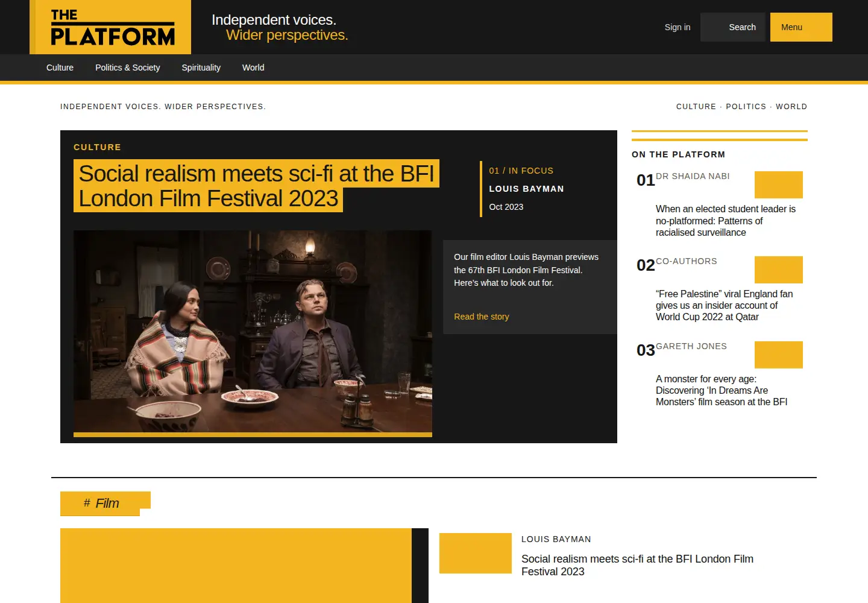
Task: Open large yellow Film section image
Action: [x=236, y=566]
